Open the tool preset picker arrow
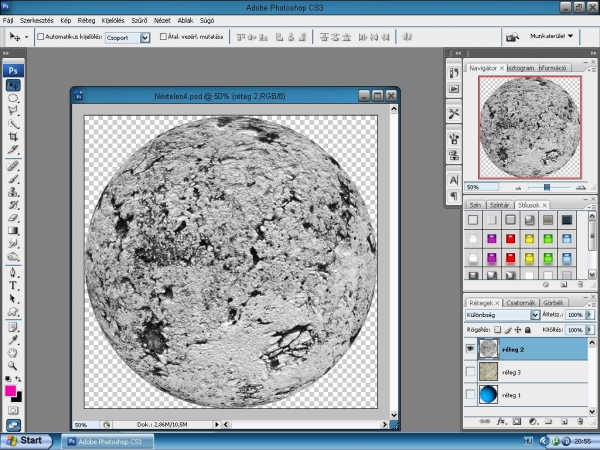Screen dimensions: 600x450 pos(26,37)
